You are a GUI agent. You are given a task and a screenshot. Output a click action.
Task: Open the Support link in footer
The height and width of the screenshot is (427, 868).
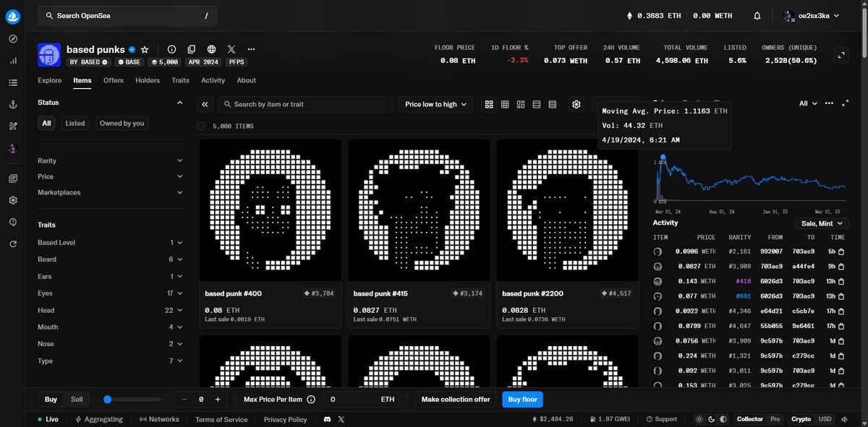pos(661,419)
